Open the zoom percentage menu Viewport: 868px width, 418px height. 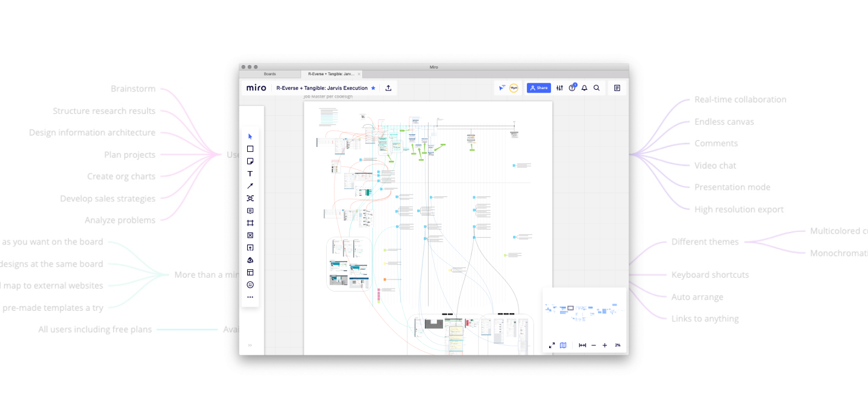(x=617, y=345)
